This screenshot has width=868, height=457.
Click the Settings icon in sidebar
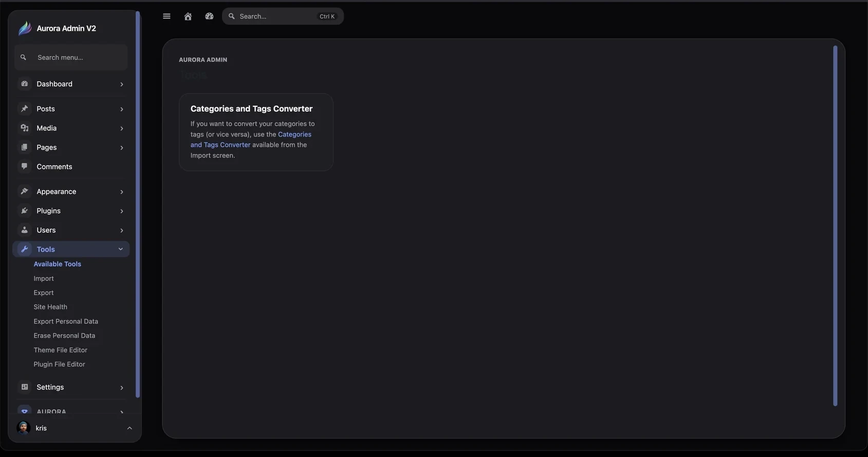(24, 387)
